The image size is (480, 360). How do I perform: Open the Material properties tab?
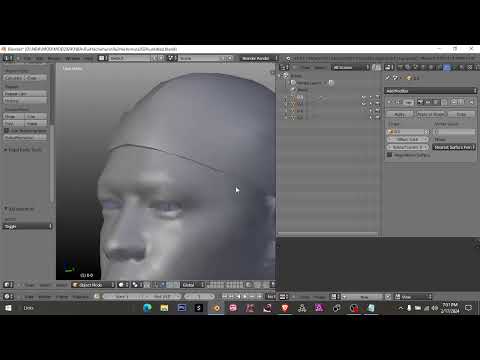click(462, 67)
